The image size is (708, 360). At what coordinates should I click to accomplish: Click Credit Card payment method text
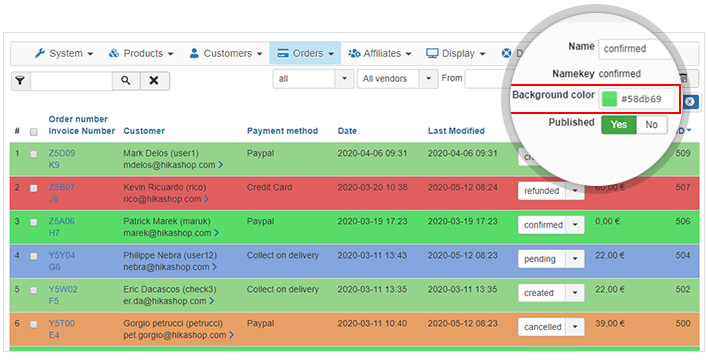269,187
